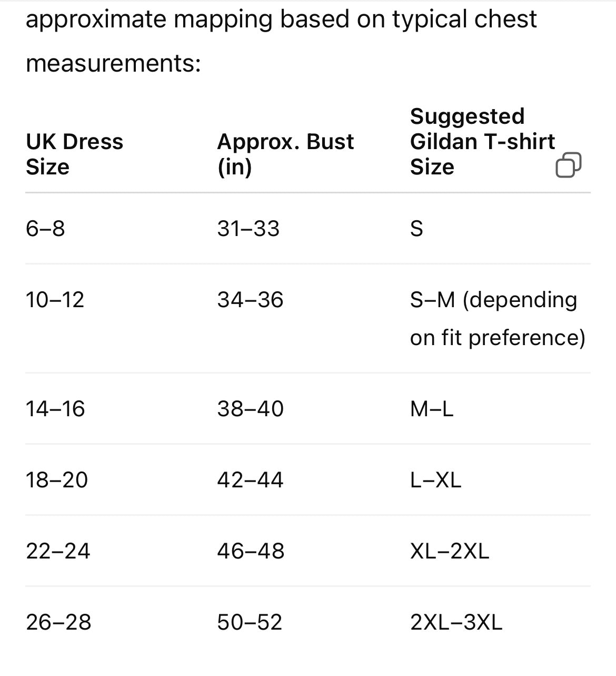This screenshot has width=616, height=676.
Task: Click the "S–M (depending on fit preference)" cell
Action: pyautogui.click(x=497, y=318)
